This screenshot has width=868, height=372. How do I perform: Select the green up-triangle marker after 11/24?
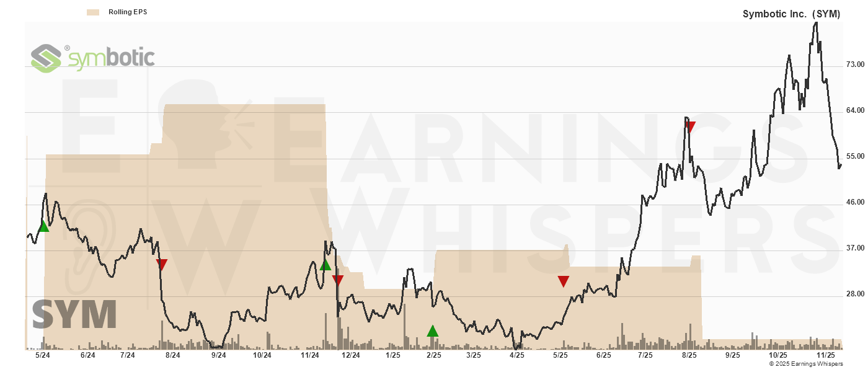coord(325,265)
